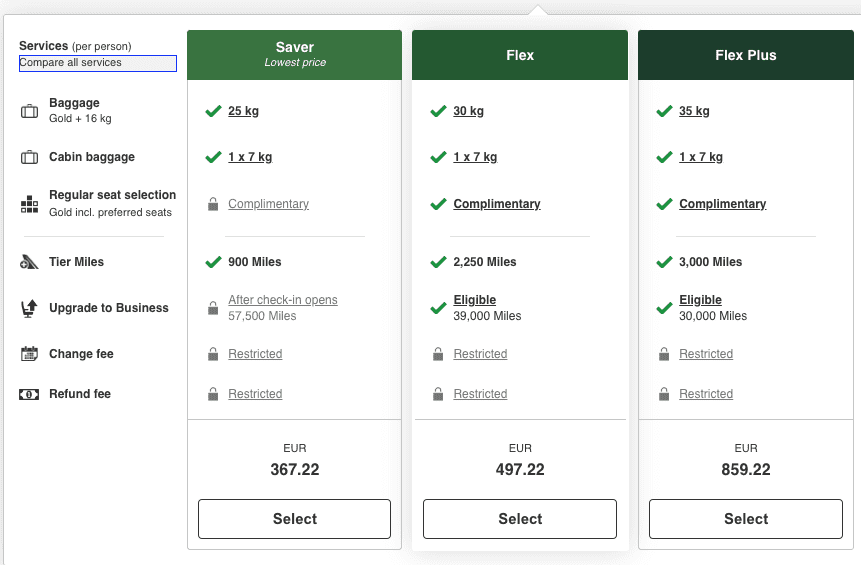Click the 1 x 7 kg cabin baggage link in Flex
861x565 pixels.
475,157
